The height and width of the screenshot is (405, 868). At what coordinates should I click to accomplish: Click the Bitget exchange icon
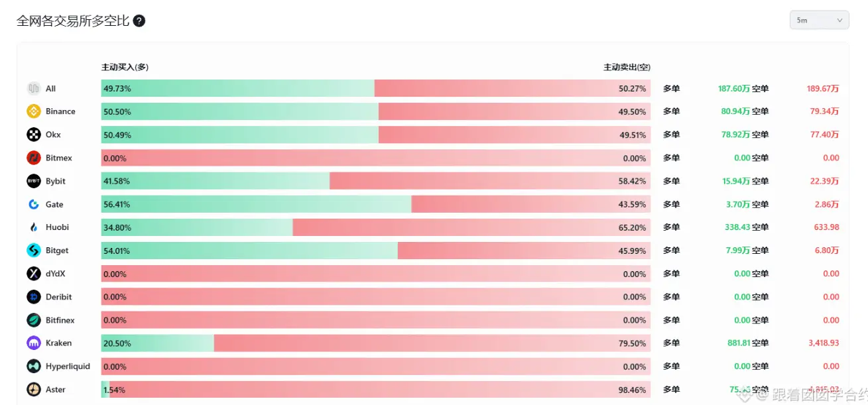pos(34,251)
